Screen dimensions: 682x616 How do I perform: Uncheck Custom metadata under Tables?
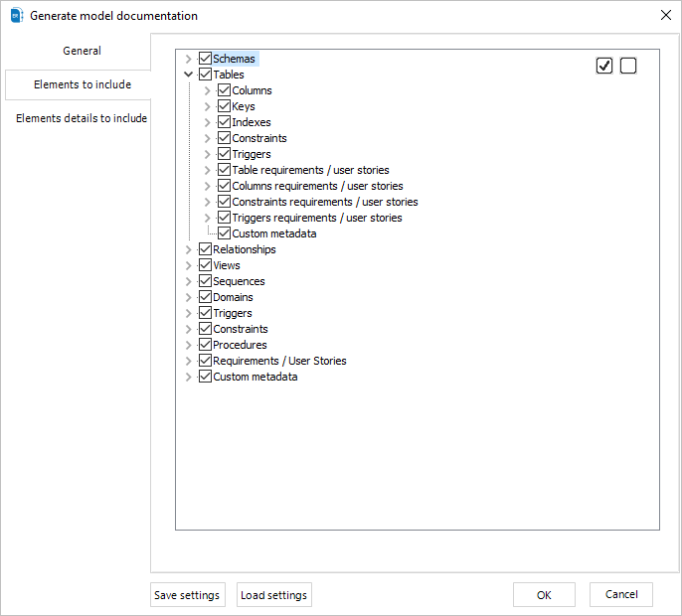(x=224, y=233)
